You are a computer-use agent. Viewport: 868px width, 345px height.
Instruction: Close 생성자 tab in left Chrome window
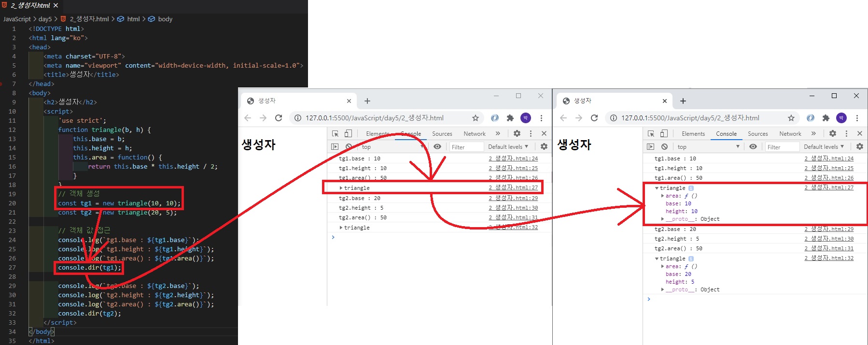pos(349,101)
